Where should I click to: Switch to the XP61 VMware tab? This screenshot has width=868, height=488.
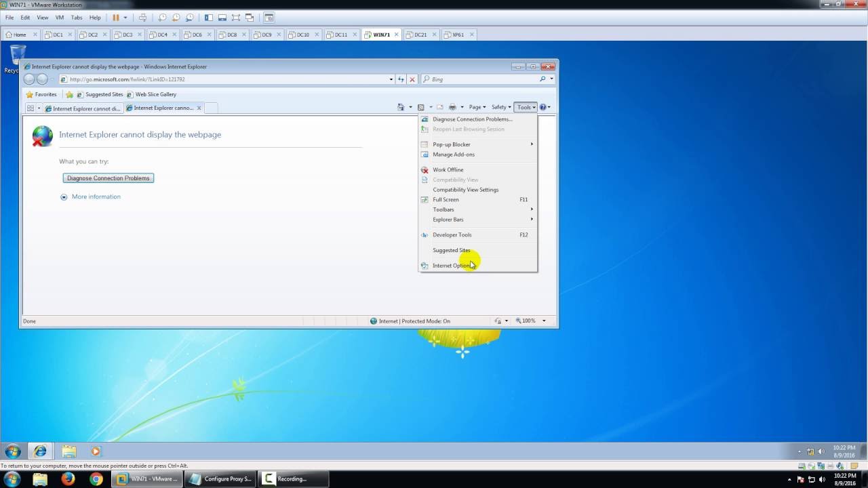[458, 35]
